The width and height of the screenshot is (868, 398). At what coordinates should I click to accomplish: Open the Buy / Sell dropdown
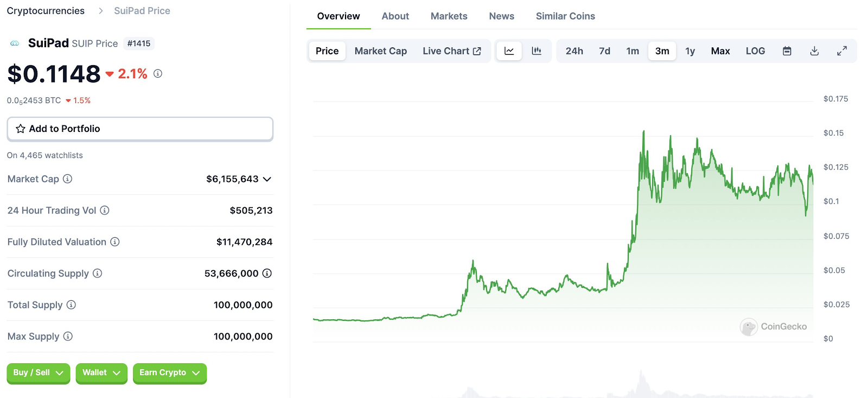coord(39,373)
